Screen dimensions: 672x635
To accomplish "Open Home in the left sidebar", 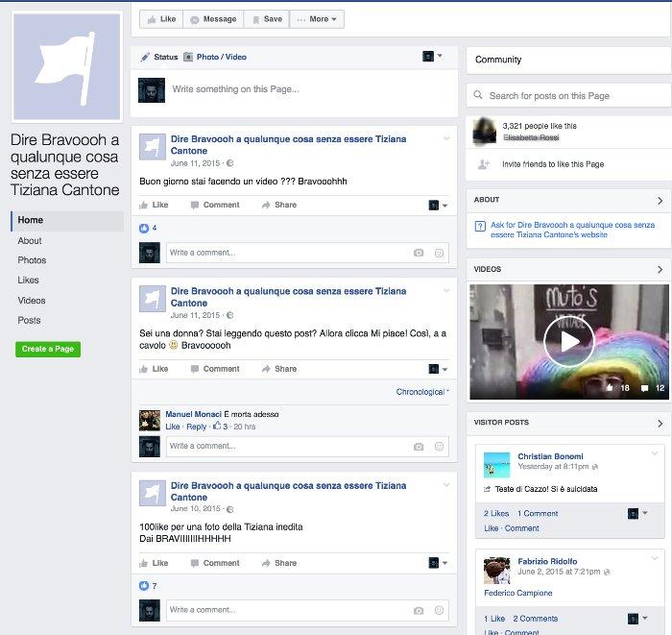I will coord(67,220).
